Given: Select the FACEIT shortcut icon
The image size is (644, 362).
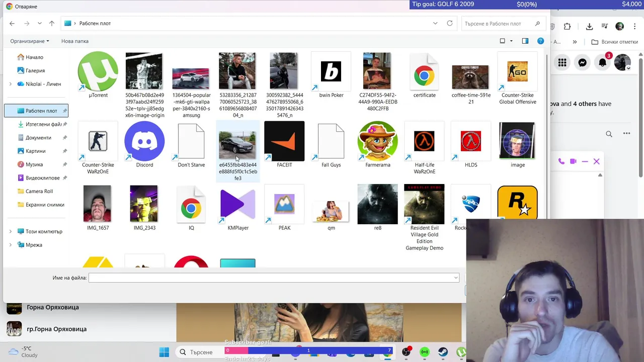Looking at the screenshot, I should pos(284,141).
